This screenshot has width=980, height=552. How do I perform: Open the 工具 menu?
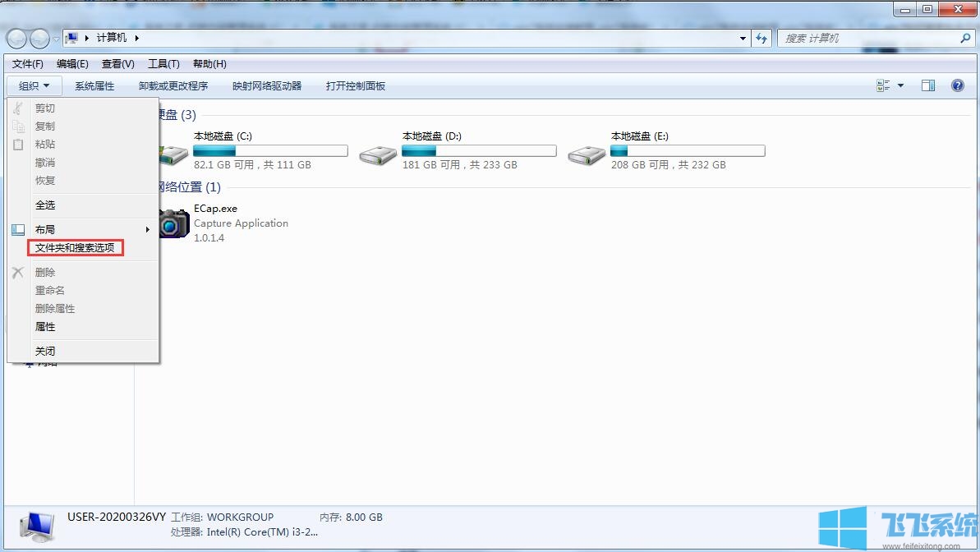coord(163,63)
